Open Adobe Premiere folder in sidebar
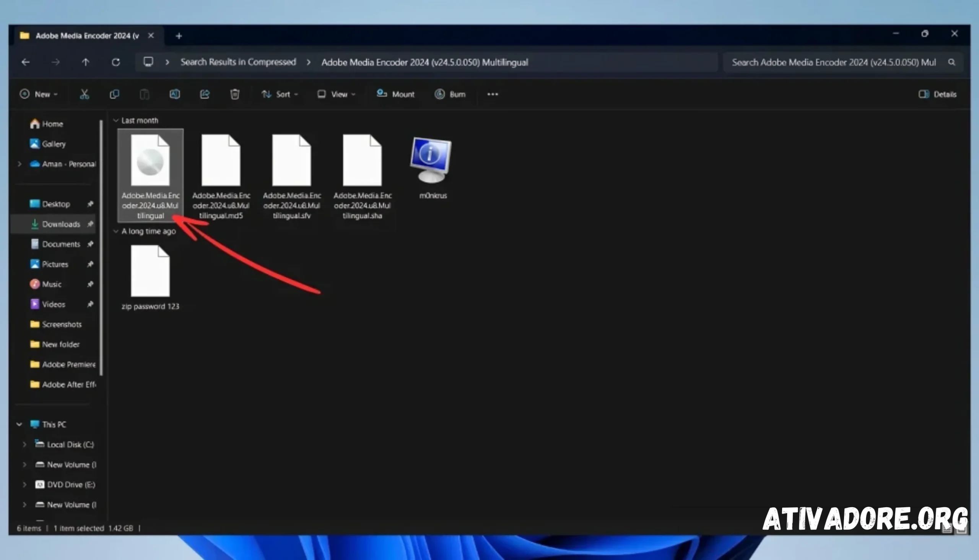 [63, 364]
